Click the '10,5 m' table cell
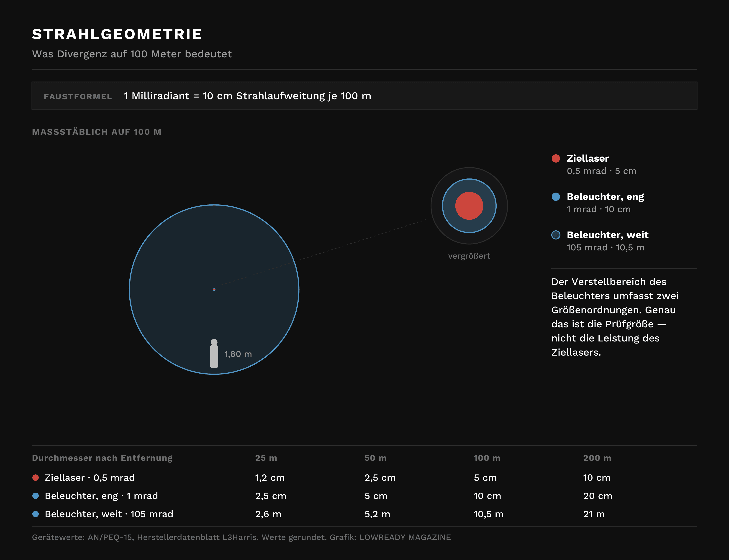 pos(489,514)
